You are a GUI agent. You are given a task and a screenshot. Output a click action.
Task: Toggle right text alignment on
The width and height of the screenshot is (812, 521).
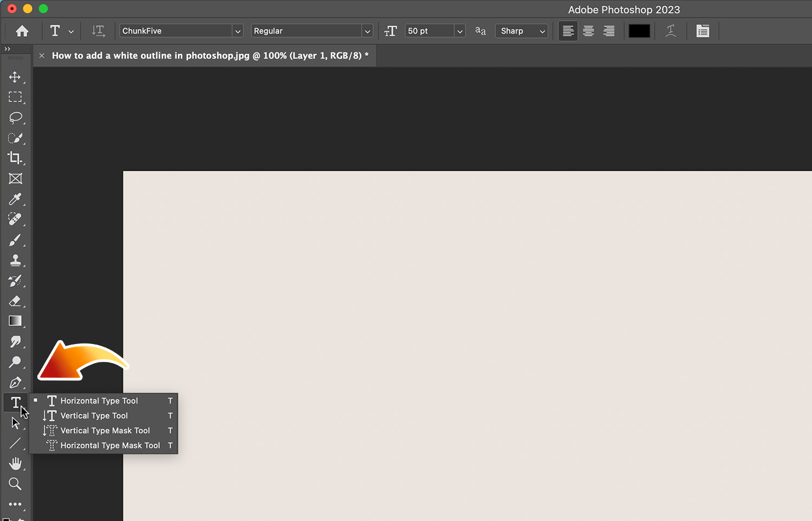(x=608, y=31)
